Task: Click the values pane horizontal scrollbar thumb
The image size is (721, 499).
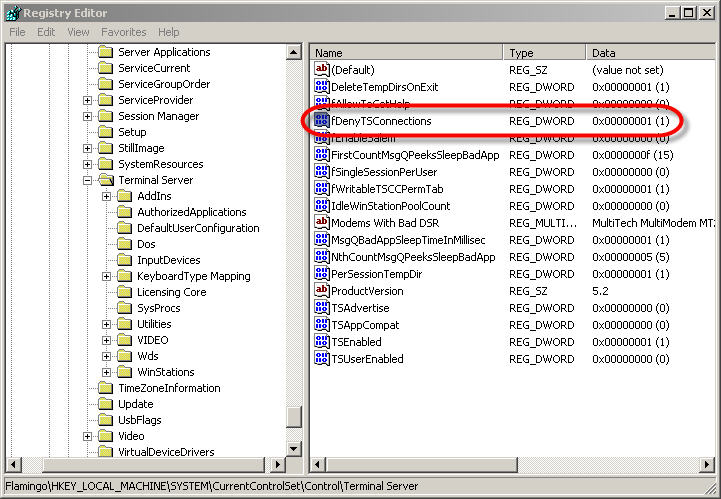Action: coord(421,465)
